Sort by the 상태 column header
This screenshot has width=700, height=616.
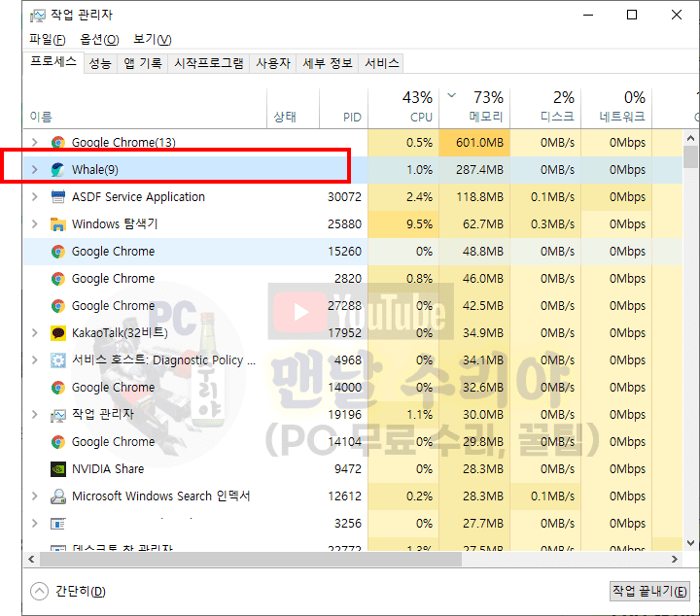coord(293,109)
